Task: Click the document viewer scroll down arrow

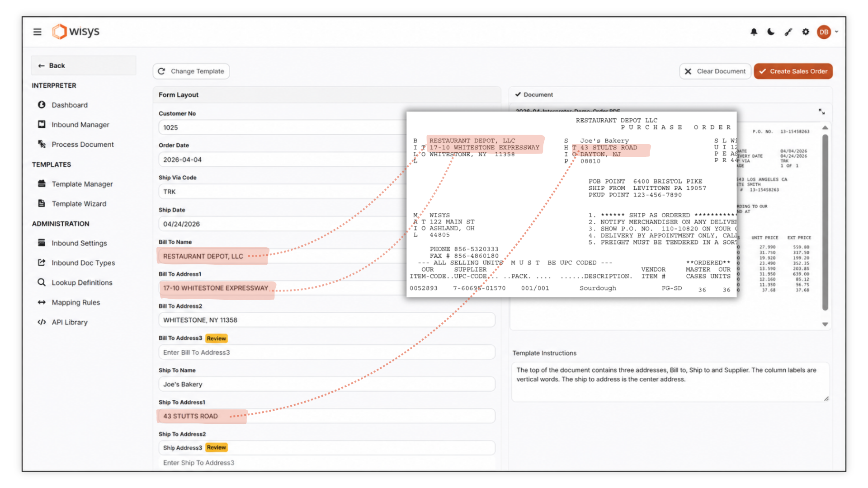Action: coord(825,324)
